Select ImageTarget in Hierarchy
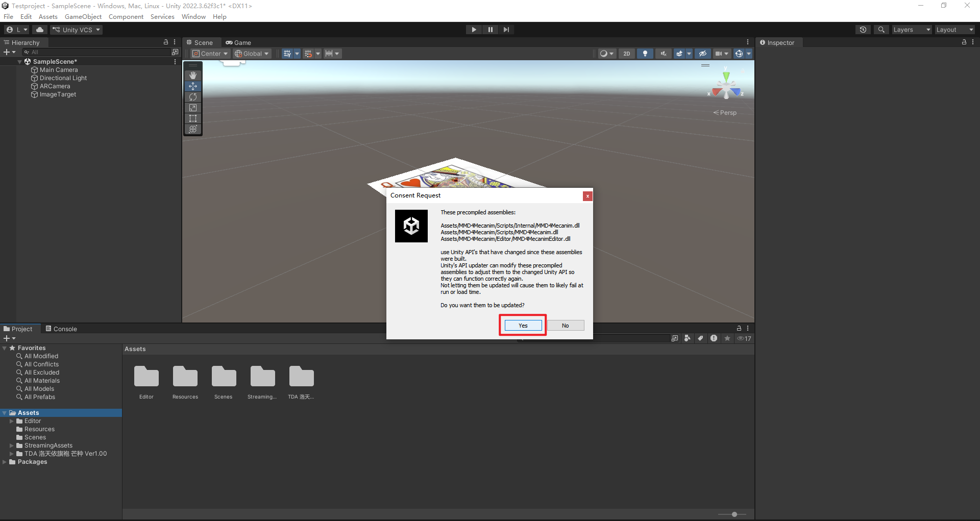 coord(58,94)
